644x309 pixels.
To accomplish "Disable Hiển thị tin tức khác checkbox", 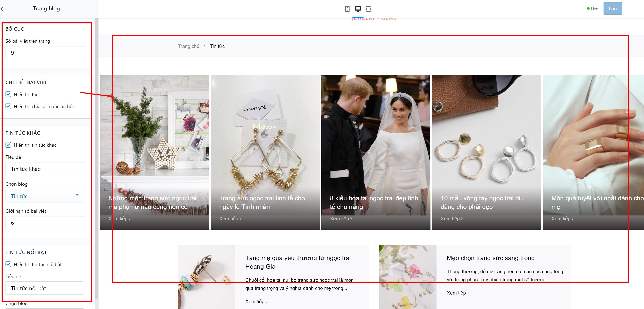I will (x=8, y=145).
